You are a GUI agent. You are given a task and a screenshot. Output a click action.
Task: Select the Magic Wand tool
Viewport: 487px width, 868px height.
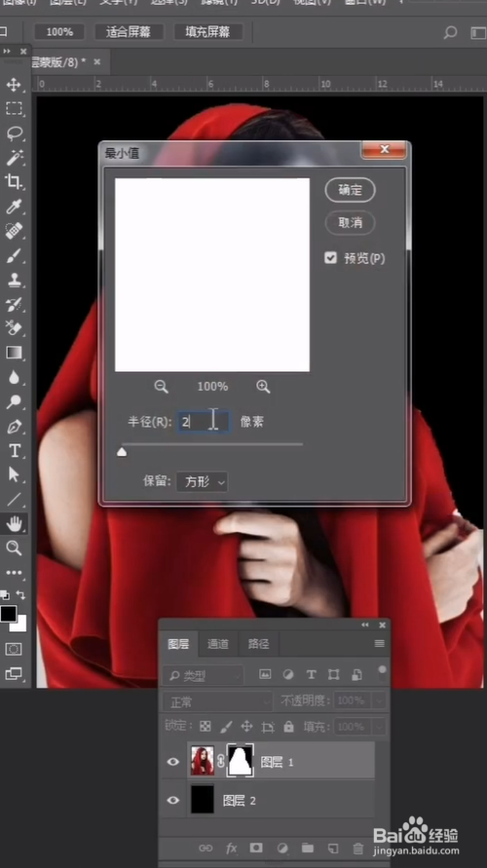14,157
